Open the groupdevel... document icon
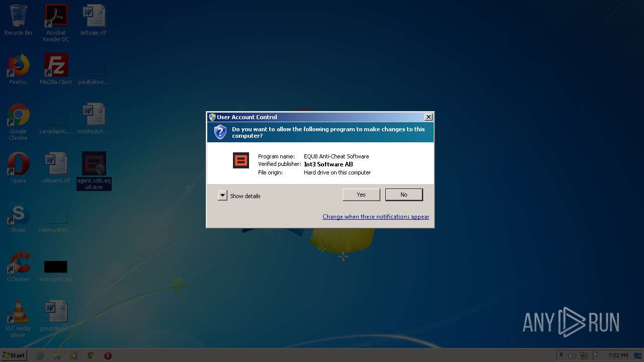 point(56,316)
